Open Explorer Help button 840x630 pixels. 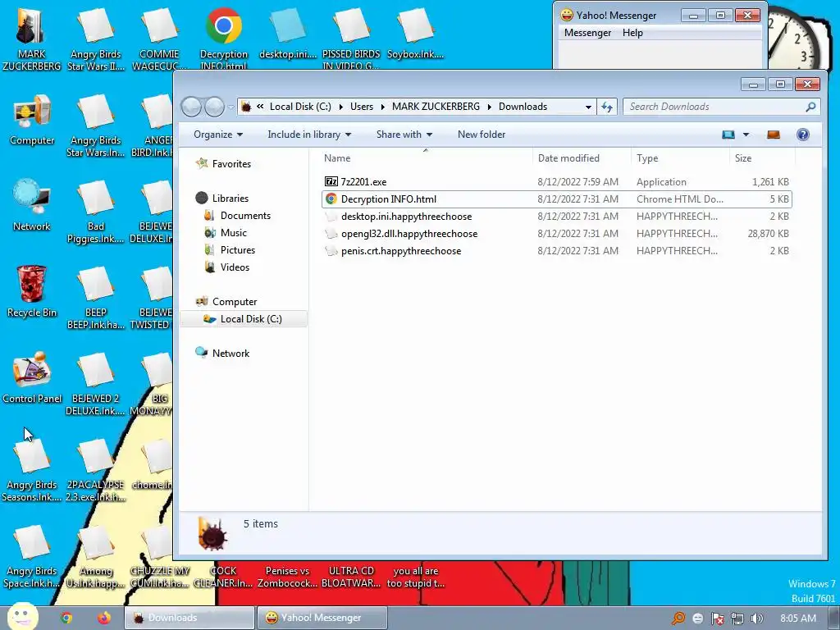click(x=802, y=135)
